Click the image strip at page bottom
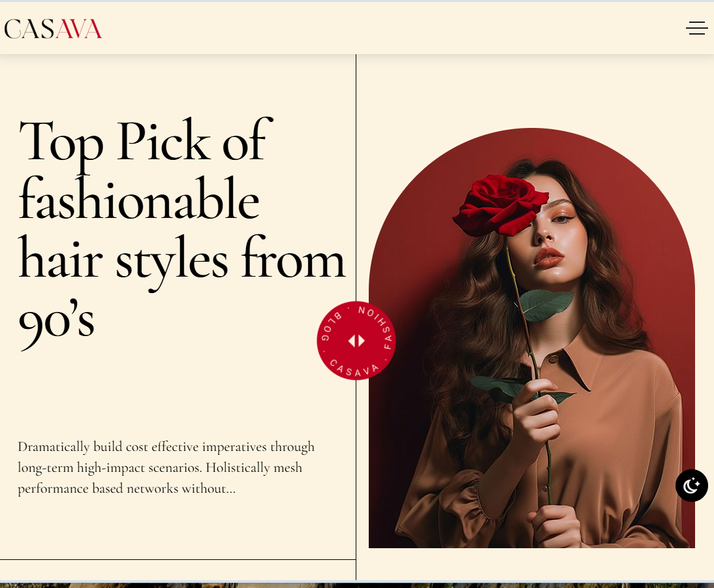 point(357,585)
